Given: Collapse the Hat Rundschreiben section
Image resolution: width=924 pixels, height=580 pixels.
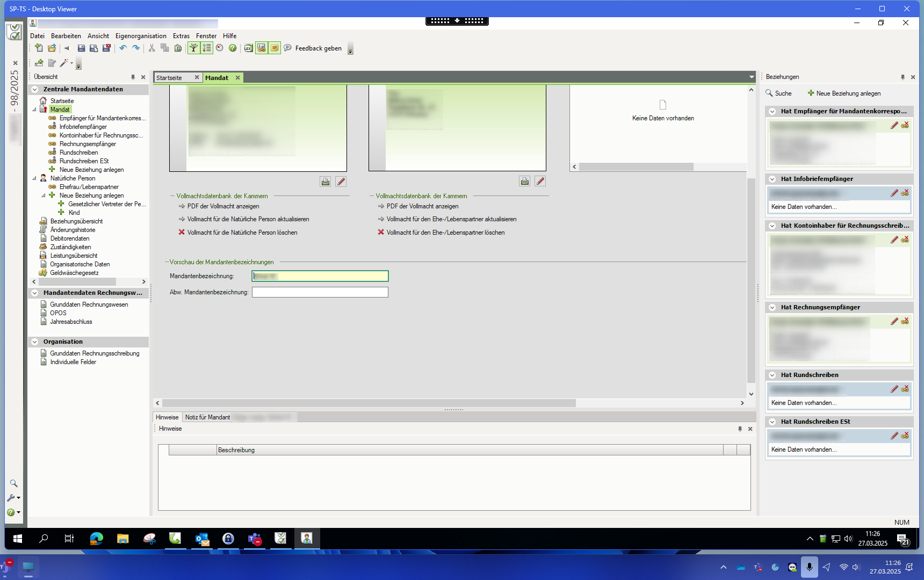Looking at the screenshot, I should tap(772, 375).
